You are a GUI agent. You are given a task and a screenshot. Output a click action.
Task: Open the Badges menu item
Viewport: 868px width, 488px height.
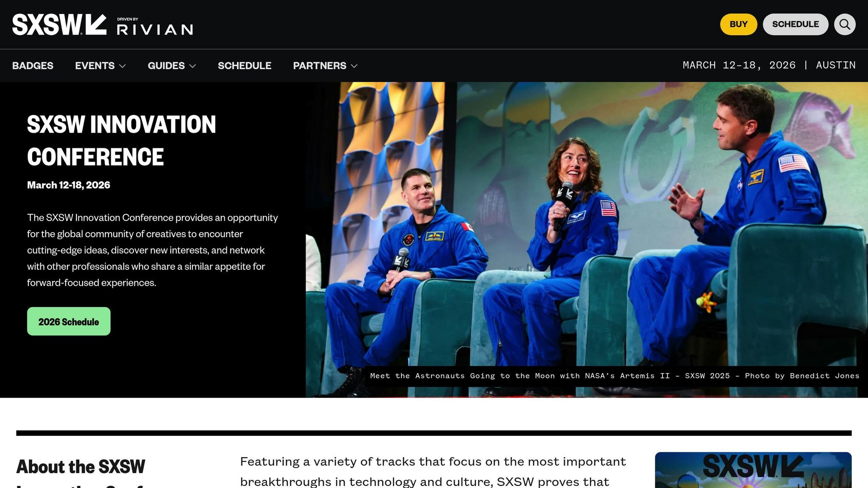[33, 66]
